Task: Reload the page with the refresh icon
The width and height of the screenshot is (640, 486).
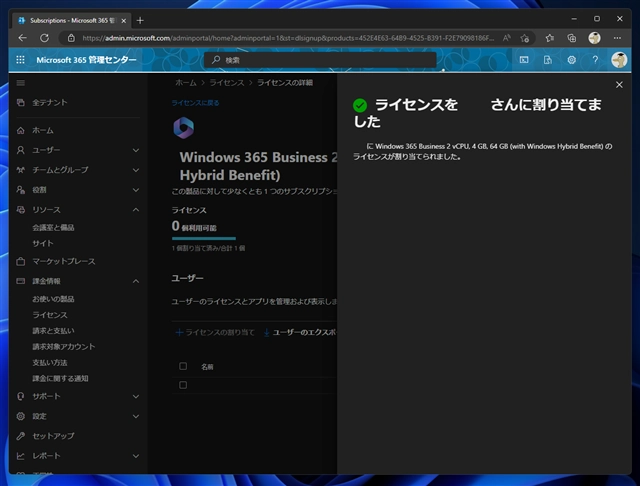Action: 44,38
